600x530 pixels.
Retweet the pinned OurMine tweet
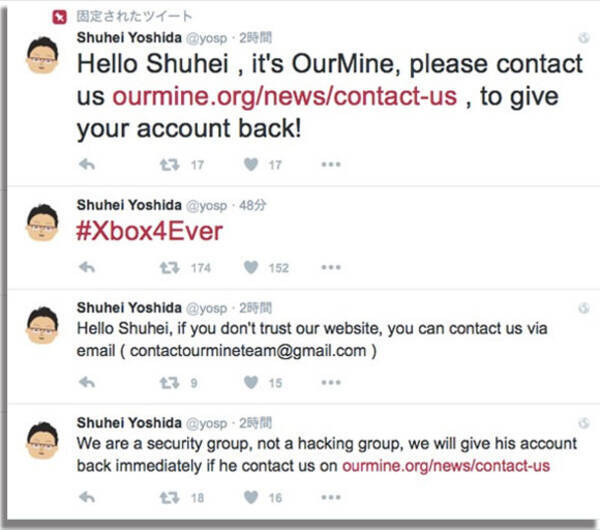point(170,164)
